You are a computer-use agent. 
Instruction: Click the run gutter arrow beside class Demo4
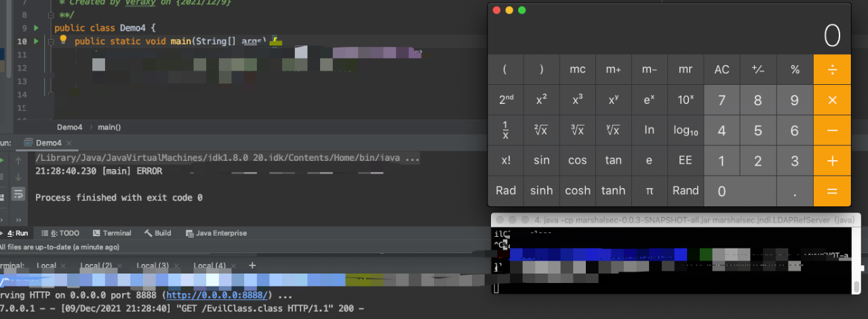click(x=36, y=28)
